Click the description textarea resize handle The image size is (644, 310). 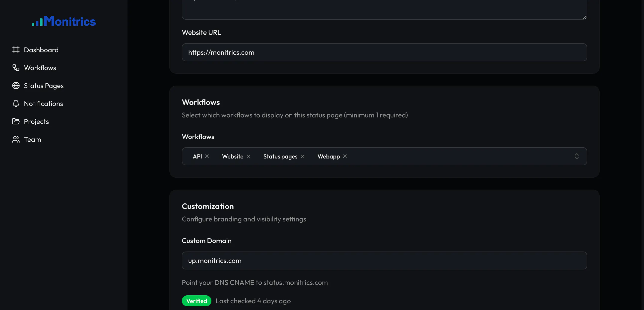click(584, 17)
